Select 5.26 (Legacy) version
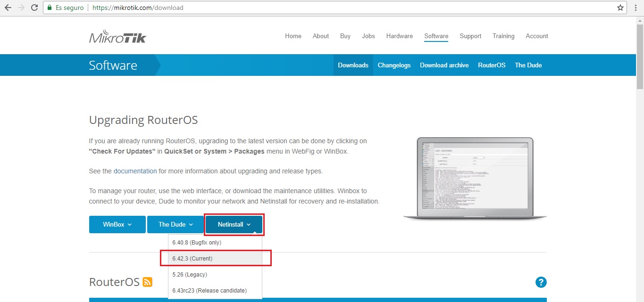Screen dimensions: 644x302 [x=215, y=275]
